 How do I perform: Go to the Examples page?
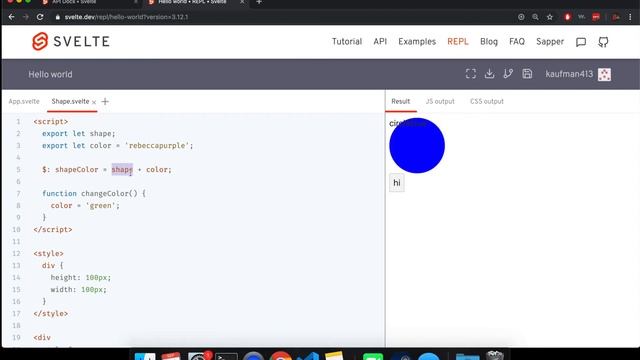[417, 42]
